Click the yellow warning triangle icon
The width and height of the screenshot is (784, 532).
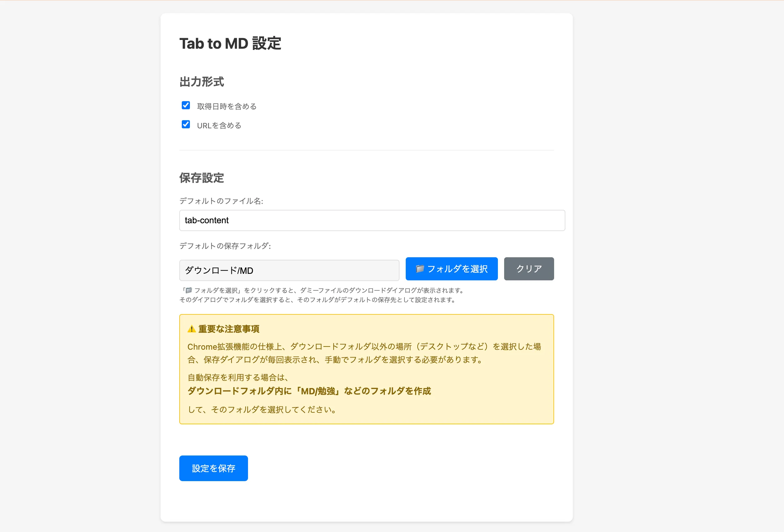[x=191, y=329]
